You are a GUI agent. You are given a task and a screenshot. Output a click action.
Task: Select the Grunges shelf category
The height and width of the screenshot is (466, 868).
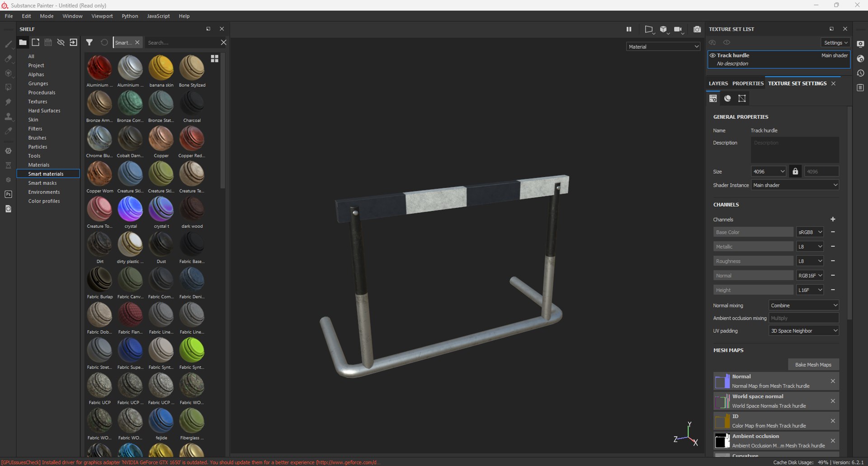(38, 84)
